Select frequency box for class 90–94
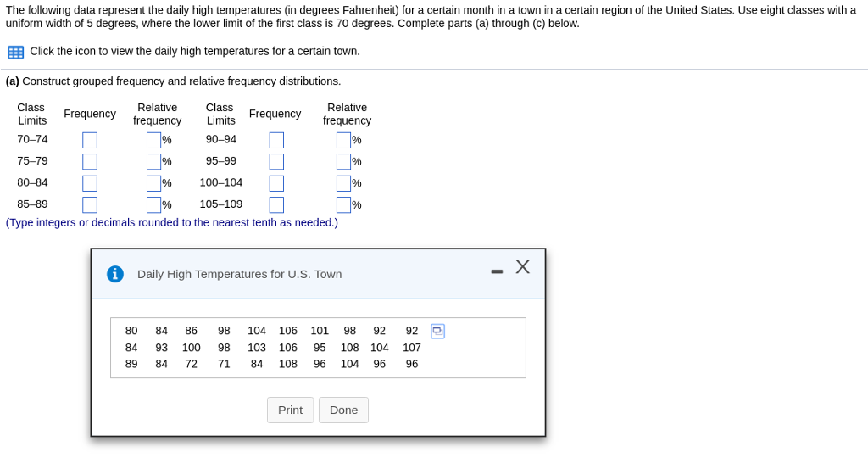 [x=277, y=140]
